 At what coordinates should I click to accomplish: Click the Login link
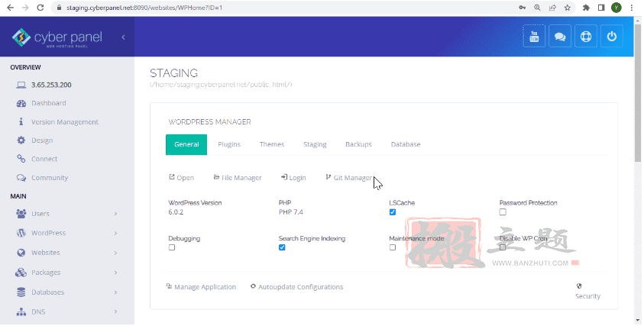293,177
